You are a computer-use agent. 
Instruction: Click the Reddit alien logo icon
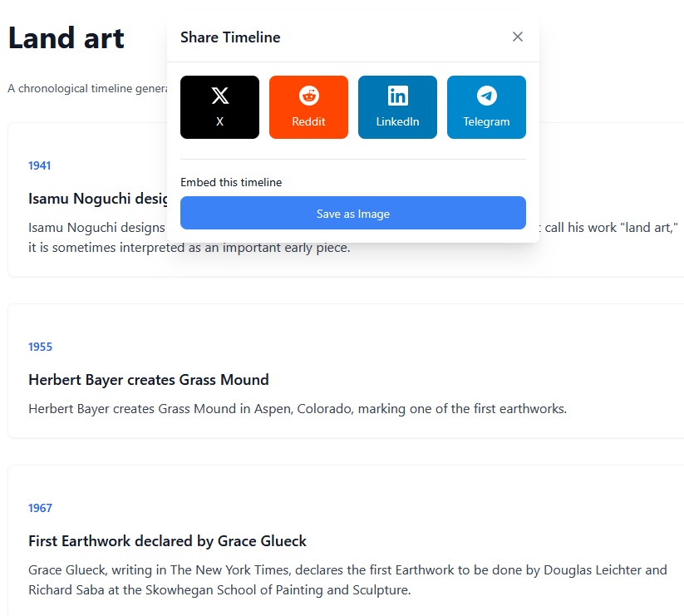(308, 96)
